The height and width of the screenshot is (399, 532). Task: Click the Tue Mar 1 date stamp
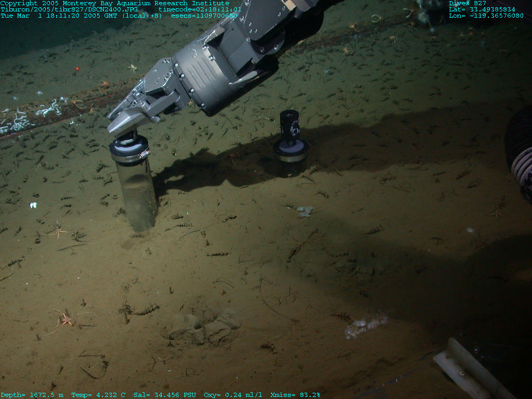point(82,16)
